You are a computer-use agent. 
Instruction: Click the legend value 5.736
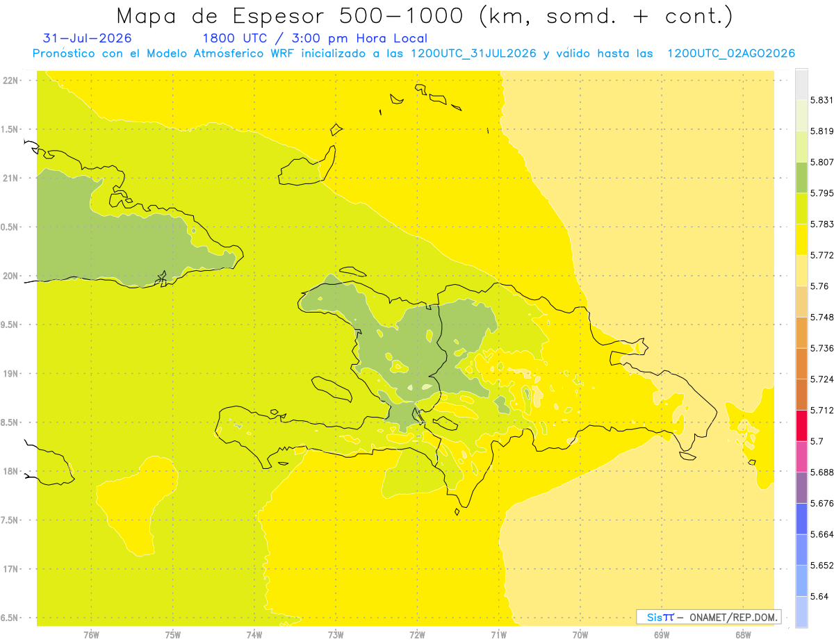821,348
